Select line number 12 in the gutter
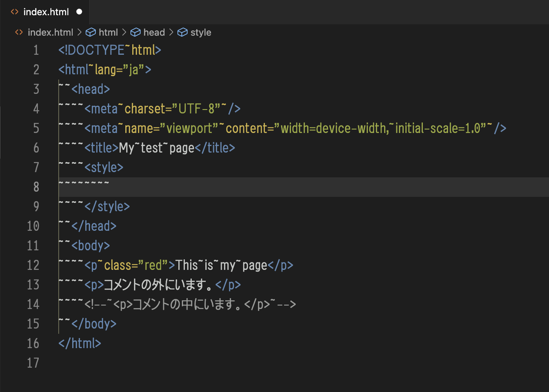The width and height of the screenshot is (549, 392). click(33, 265)
